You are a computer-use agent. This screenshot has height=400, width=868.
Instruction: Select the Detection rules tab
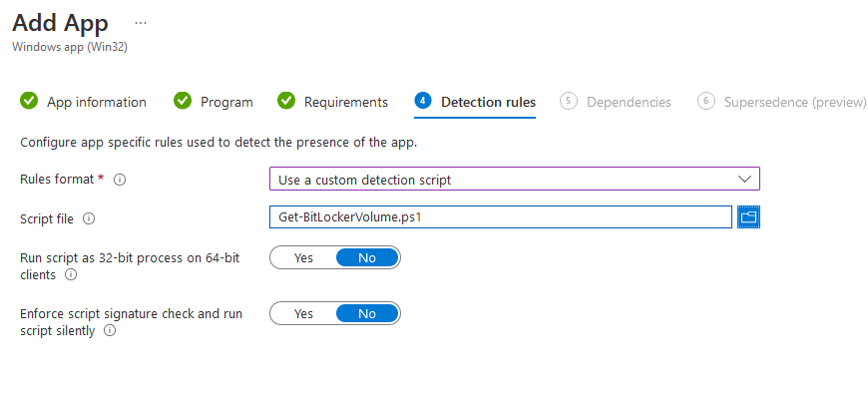tap(488, 102)
